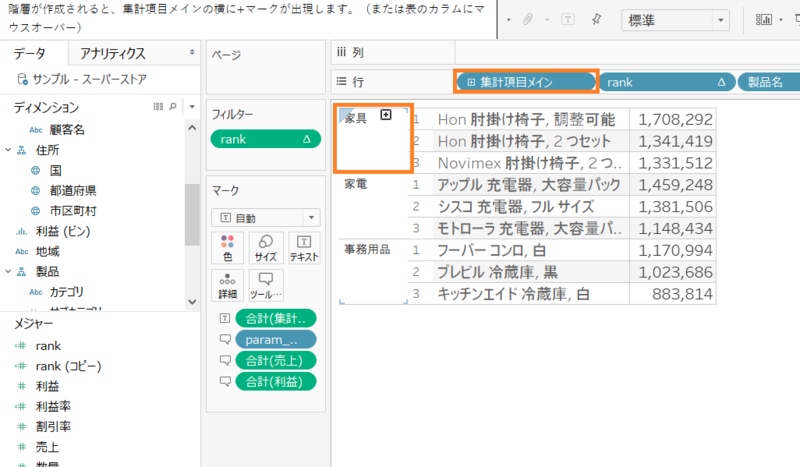Select the サンプル - スーパーストア data source
This screenshot has width=800, height=467.
[89, 79]
